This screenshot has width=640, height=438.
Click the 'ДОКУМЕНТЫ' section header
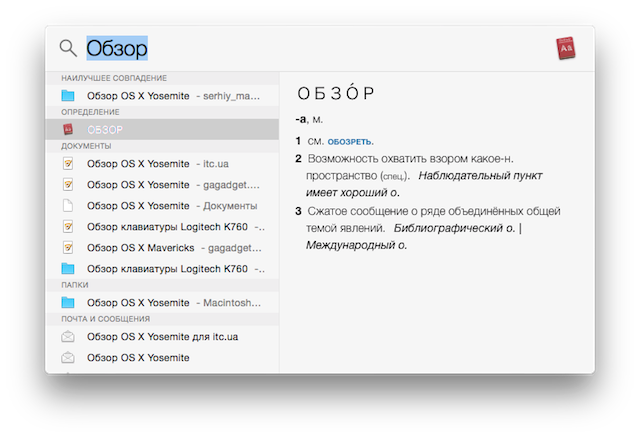[x=86, y=146]
